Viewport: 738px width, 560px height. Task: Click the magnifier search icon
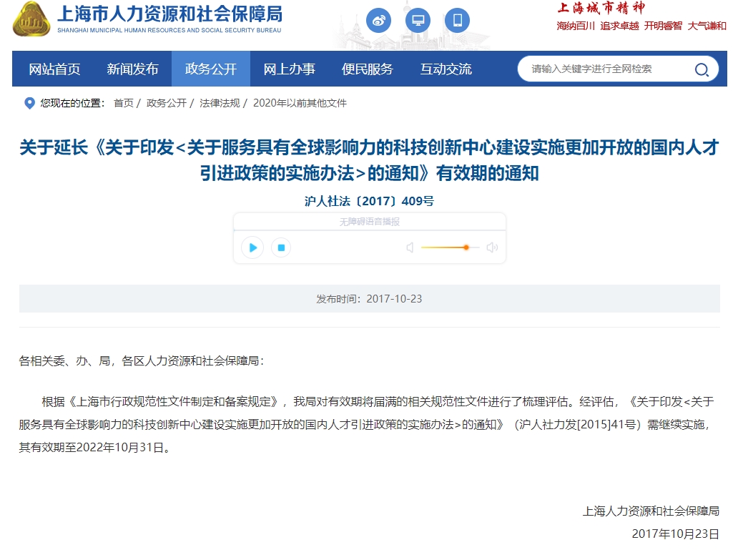[x=702, y=69]
